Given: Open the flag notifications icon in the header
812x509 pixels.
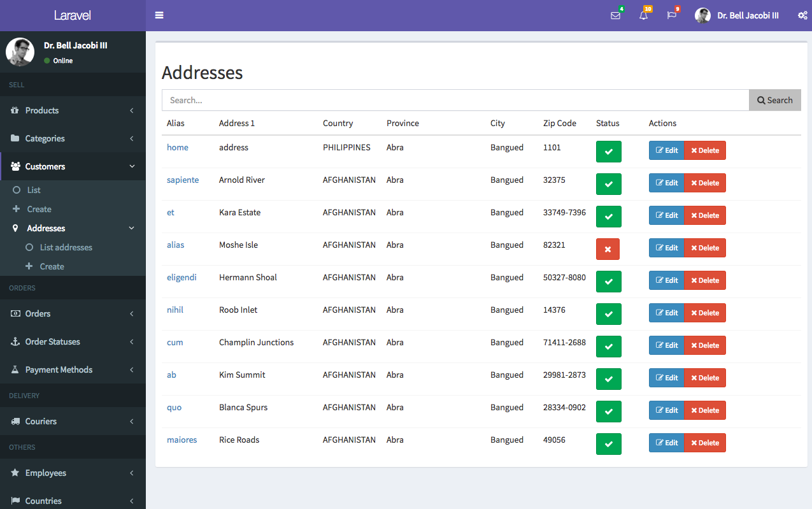Looking at the screenshot, I should tap(672, 15).
